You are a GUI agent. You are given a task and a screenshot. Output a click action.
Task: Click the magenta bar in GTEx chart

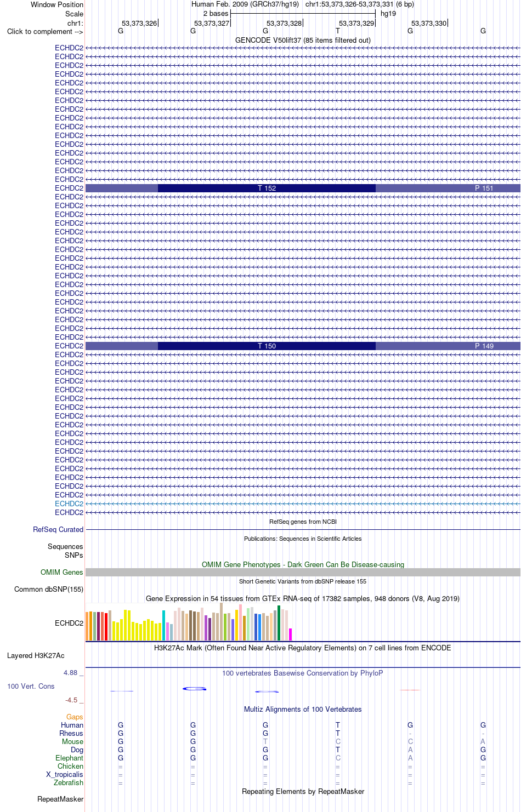pos(290,634)
